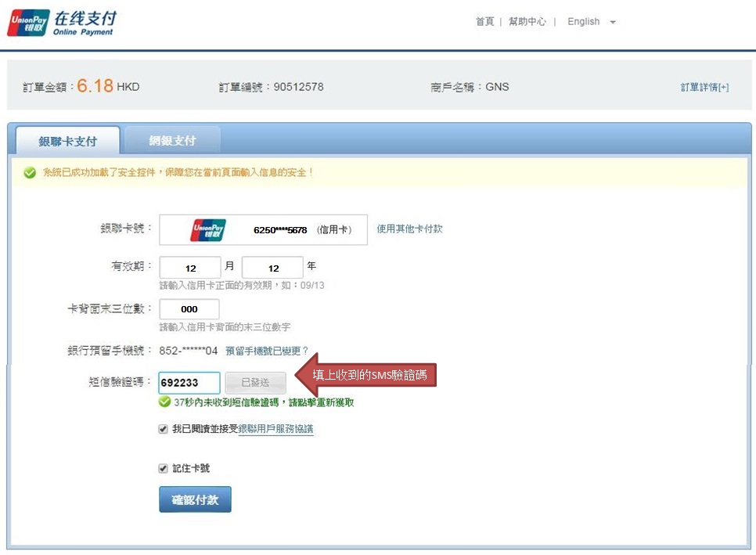Click masked phone number 852-******04

pyautogui.click(x=189, y=351)
